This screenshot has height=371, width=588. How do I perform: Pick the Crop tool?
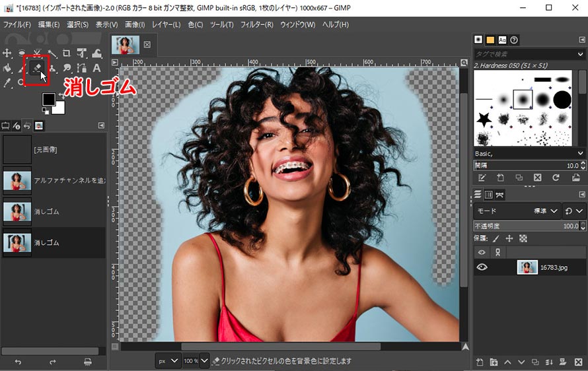tap(67, 53)
